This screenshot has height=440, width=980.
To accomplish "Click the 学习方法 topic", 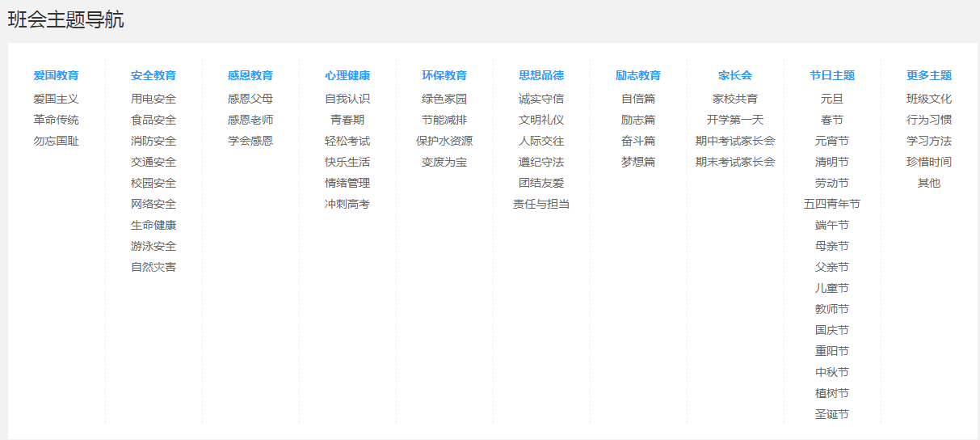I will tap(929, 141).
